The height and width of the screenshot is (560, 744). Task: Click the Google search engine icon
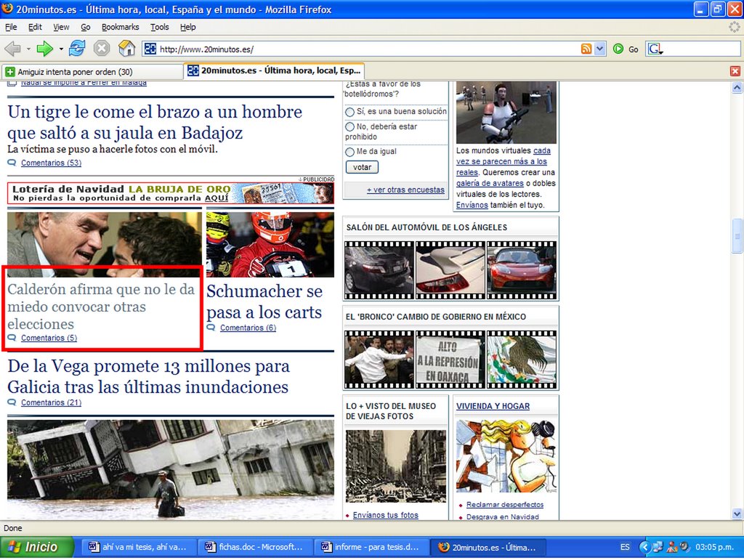click(x=655, y=49)
